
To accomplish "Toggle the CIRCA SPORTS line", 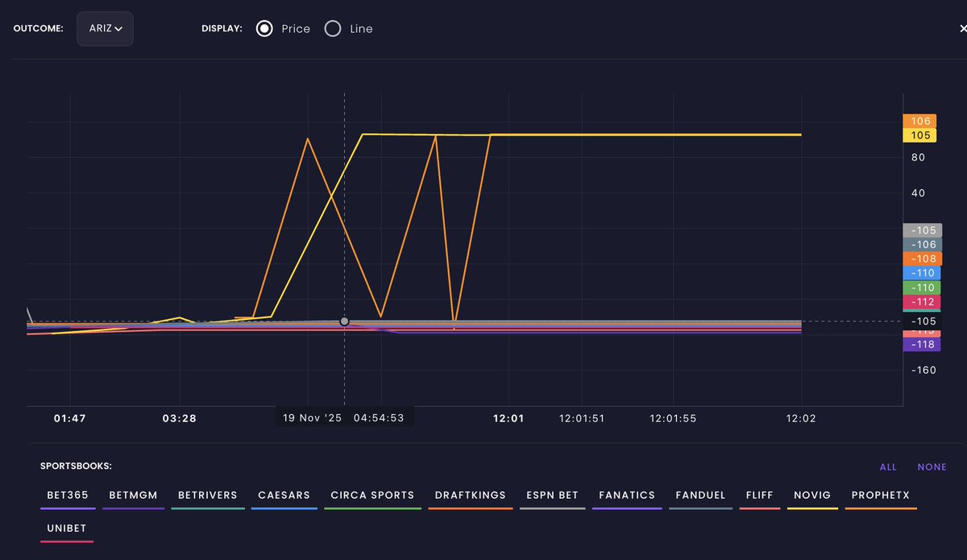I will (x=372, y=495).
